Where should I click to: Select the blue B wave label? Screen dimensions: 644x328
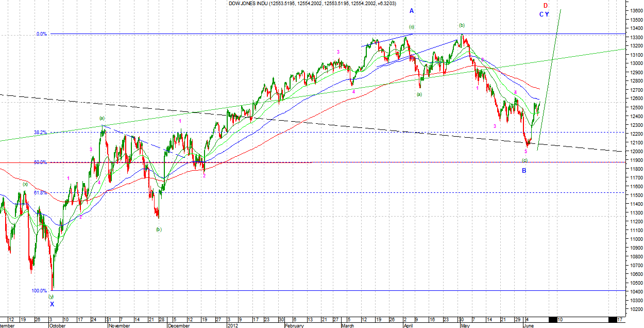tap(524, 171)
